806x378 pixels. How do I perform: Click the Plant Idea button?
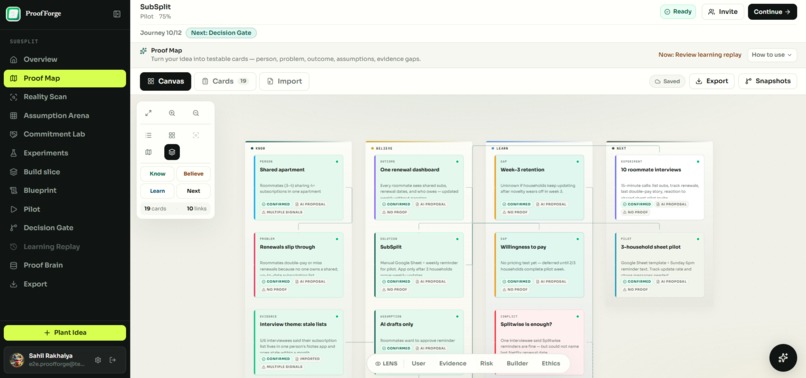point(65,333)
